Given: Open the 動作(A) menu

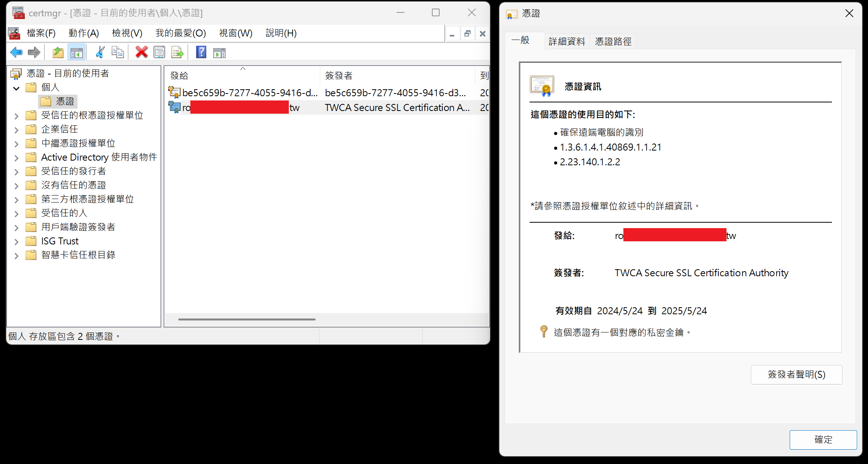Looking at the screenshot, I should coord(84,33).
